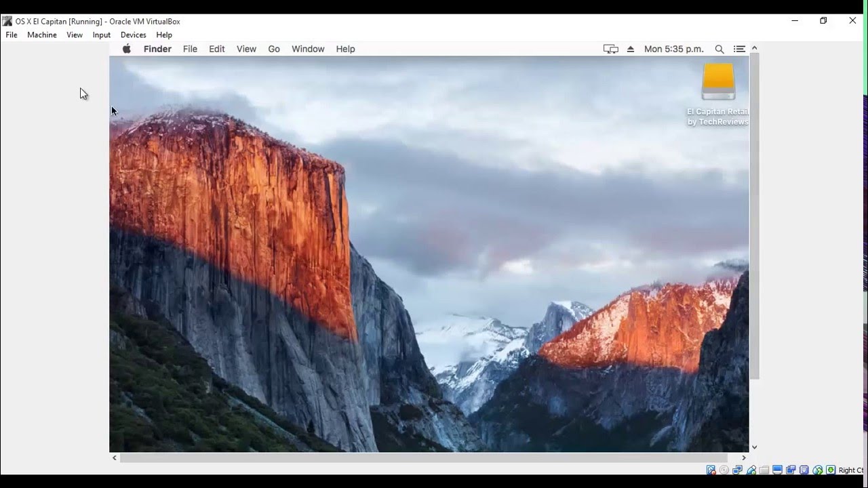Click the vertical scrollbar up arrow
The height and width of the screenshot is (488, 868).
(x=754, y=48)
